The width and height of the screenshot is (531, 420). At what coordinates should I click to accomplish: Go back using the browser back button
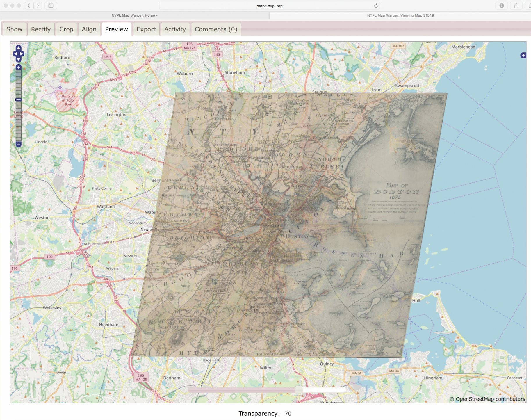click(x=29, y=5)
